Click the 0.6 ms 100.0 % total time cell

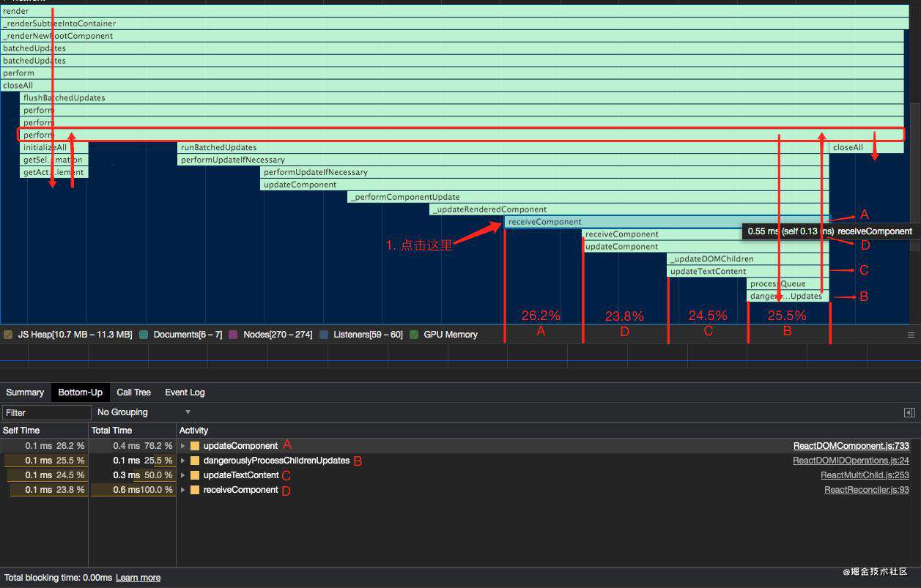132,490
